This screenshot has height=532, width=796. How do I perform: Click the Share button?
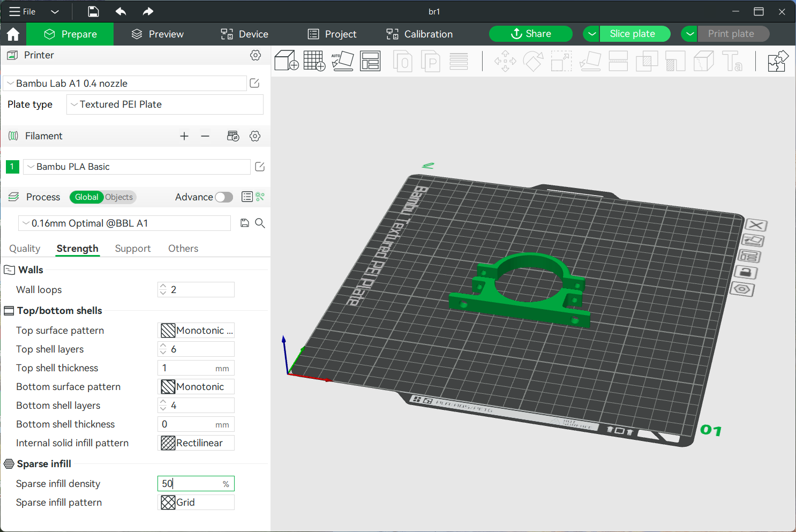531,34
